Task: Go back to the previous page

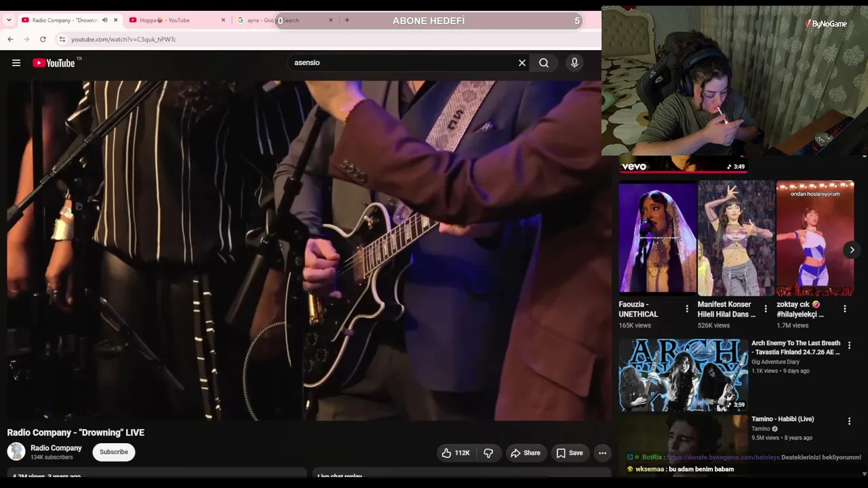Action: click(x=11, y=39)
